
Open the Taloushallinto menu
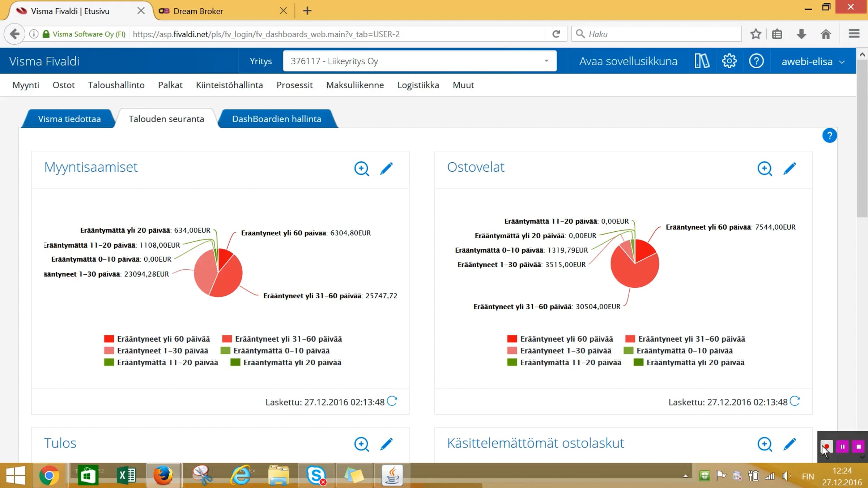click(x=116, y=85)
